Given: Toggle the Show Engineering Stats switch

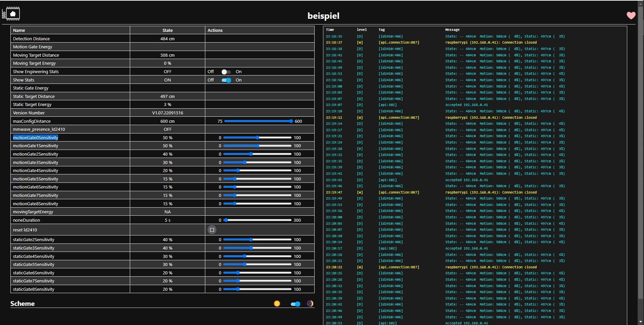Looking at the screenshot, I should pyautogui.click(x=226, y=72).
